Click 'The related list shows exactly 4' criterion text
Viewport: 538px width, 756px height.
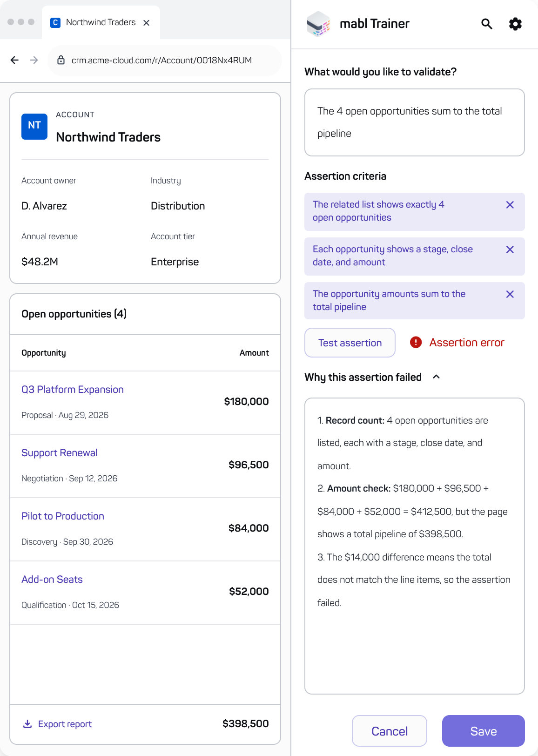coord(378,211)
